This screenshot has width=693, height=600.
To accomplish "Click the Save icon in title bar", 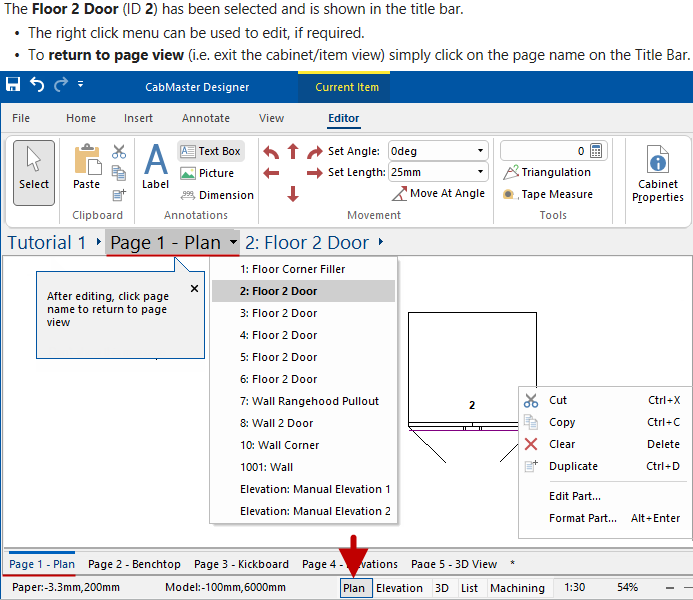I will [13, 85].
